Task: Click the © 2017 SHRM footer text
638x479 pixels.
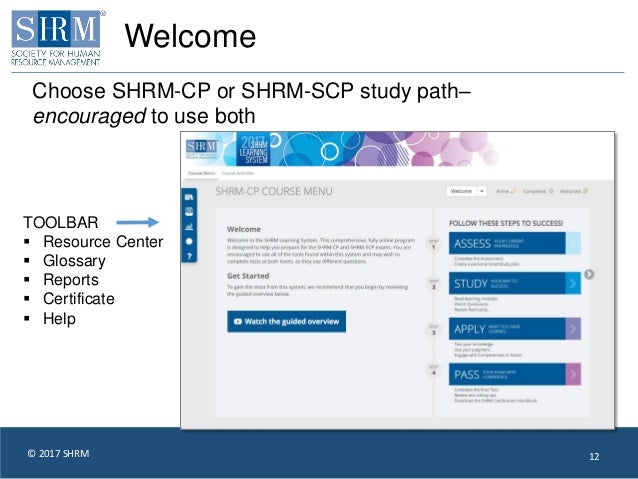Action: tap(58, 453)
